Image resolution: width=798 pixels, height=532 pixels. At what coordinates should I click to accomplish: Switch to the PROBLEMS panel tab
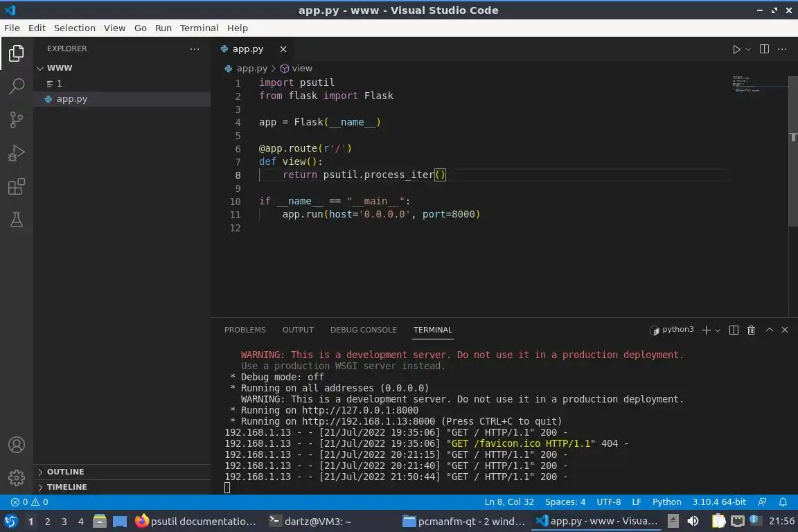pyautogui.click(x=245, y=330)
